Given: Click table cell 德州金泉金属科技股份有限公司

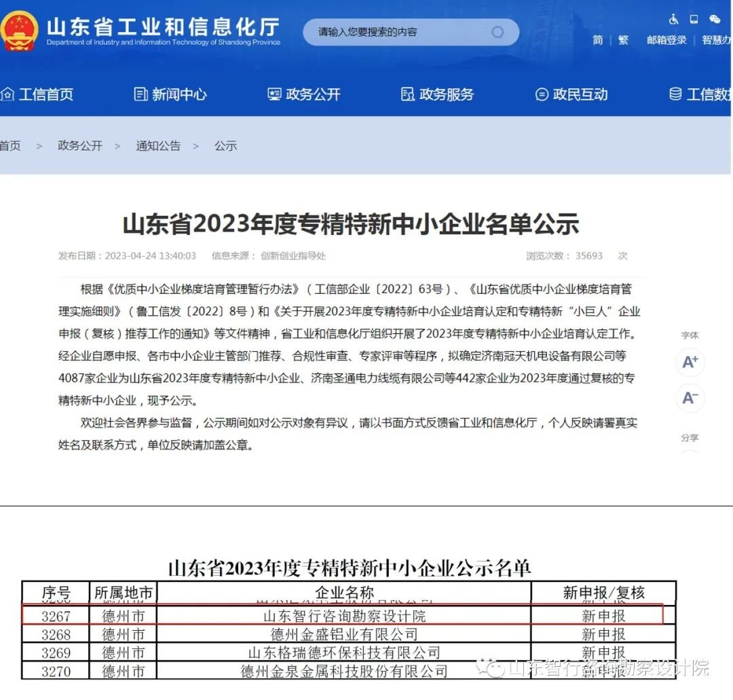Looking at the screenshot, I should 345,671.
